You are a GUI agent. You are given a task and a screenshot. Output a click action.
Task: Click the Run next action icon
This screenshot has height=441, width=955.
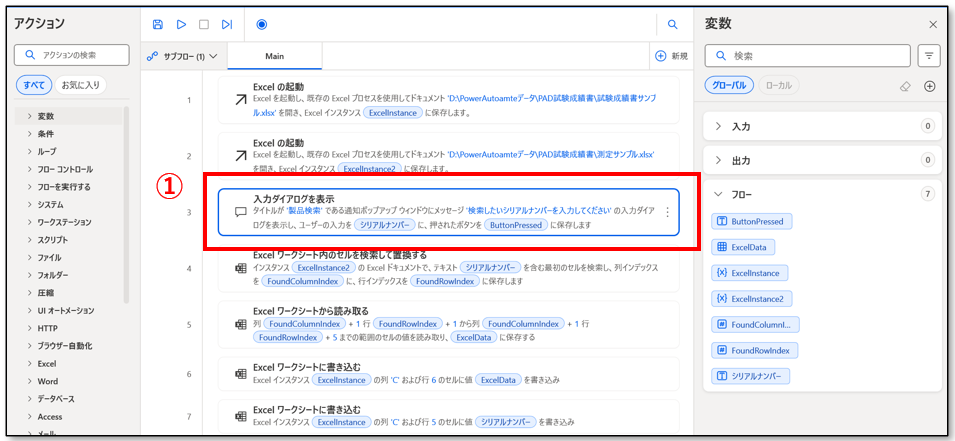(x=227, y=24)
